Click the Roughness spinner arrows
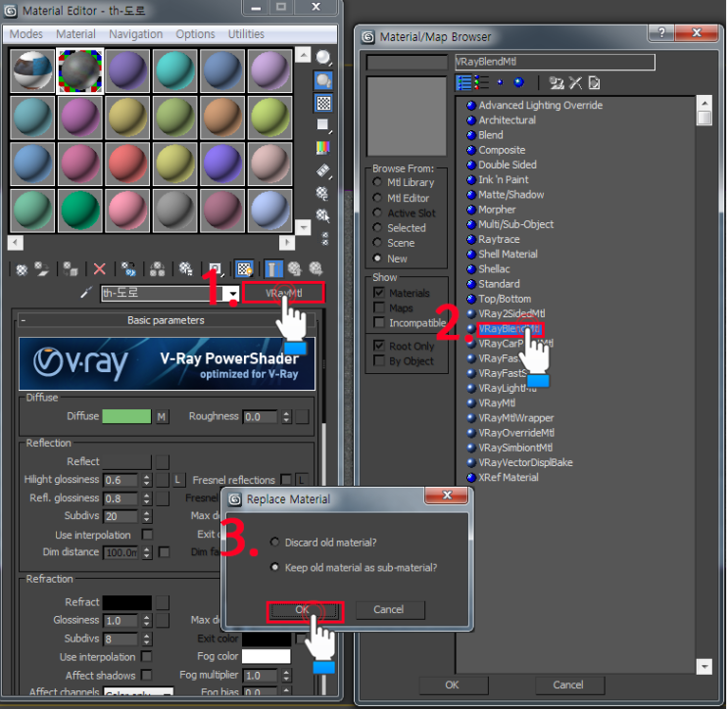The height and width of the screenshot is (709, 728). point(286,416)
